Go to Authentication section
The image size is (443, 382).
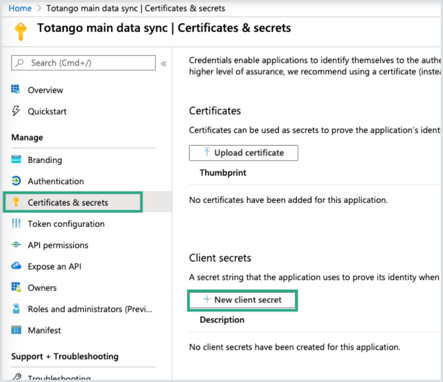(x=56, y=181)
